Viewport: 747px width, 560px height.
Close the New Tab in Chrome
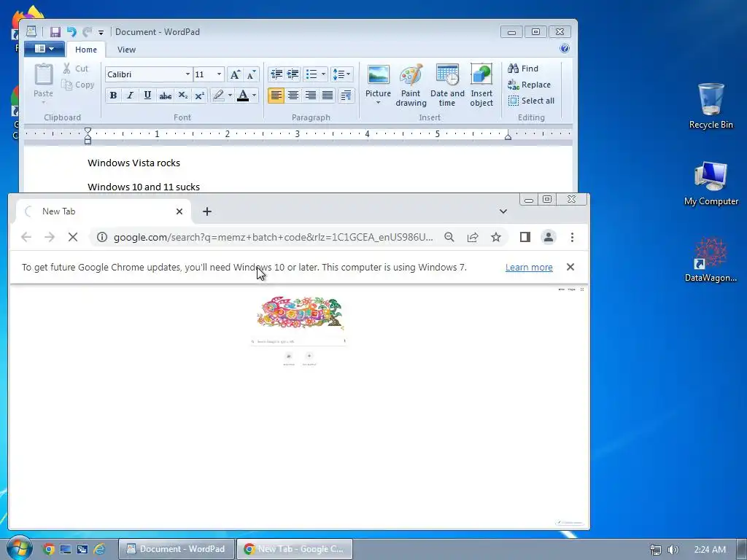coord(179,211)
